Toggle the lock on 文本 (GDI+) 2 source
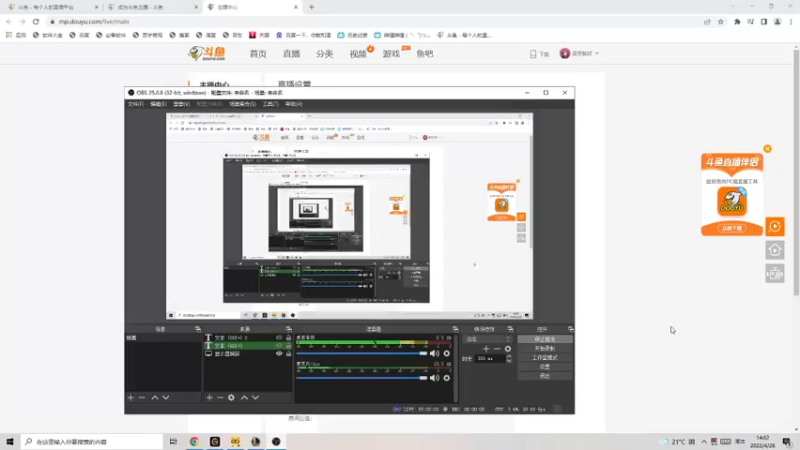The height and width of the screenshot is (450, 800). pyautogui.click(x=288, y=338)
